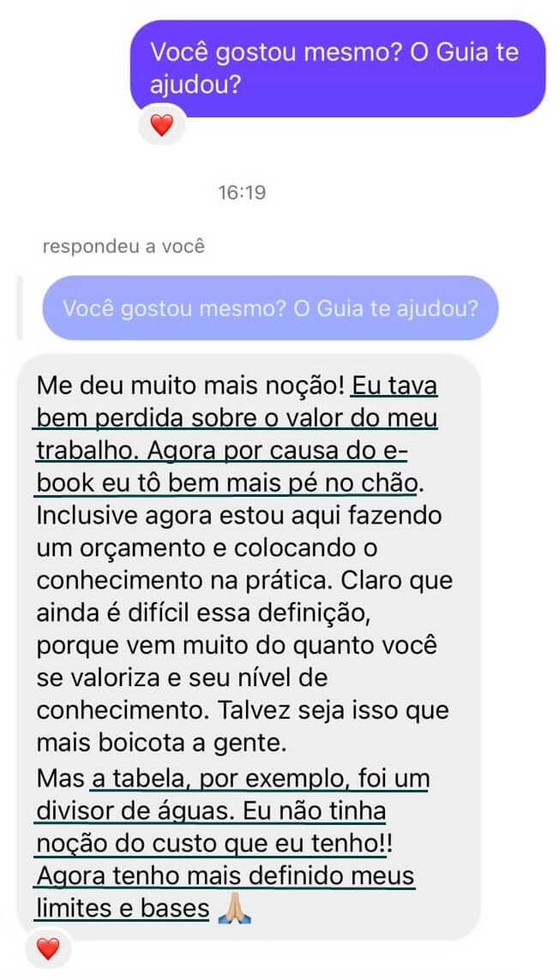Click the 'Inclusive agora estou aqui fazendo' line
This screenshot has width=559, height=980.
point(239,517)
